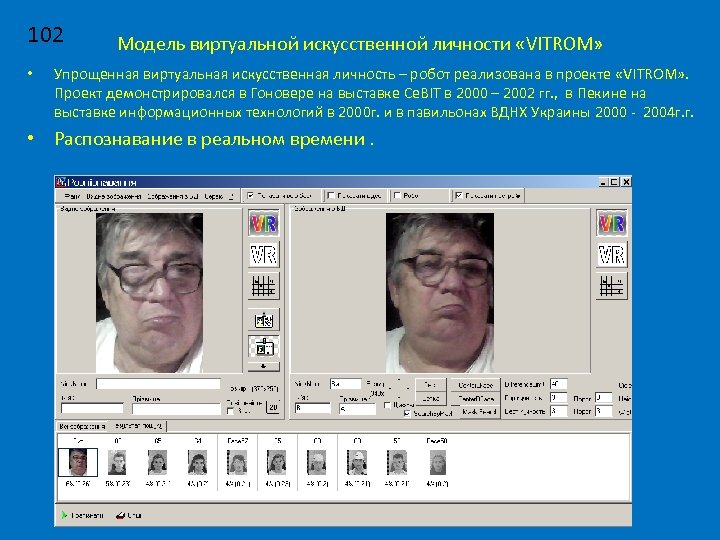This screenshot has width=720, height=540.
Task: Select the colored face thumbnail in the results
Action: [78, 462]
